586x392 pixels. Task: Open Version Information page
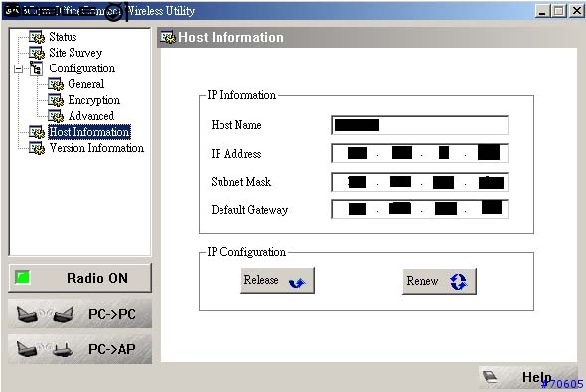(x=96, y=148)
